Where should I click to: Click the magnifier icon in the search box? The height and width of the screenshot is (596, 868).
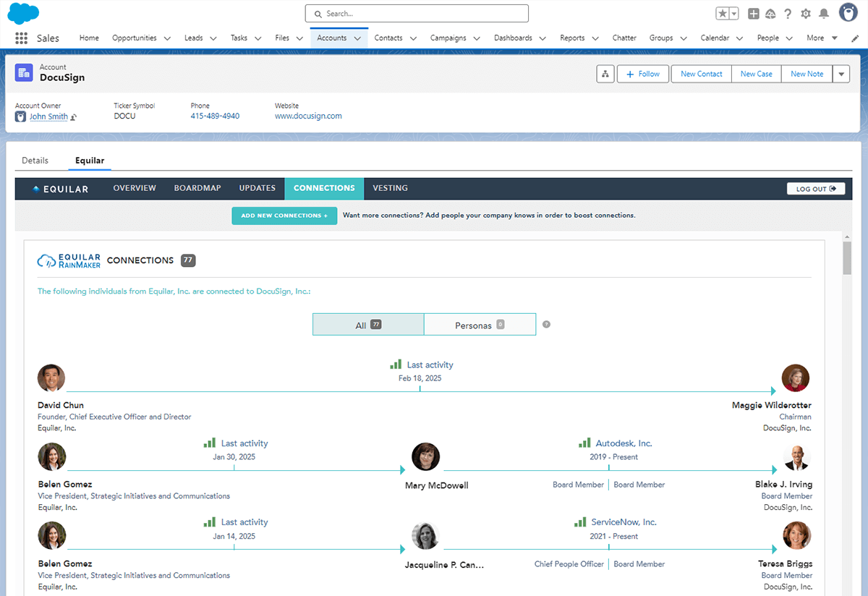(318, 14)
